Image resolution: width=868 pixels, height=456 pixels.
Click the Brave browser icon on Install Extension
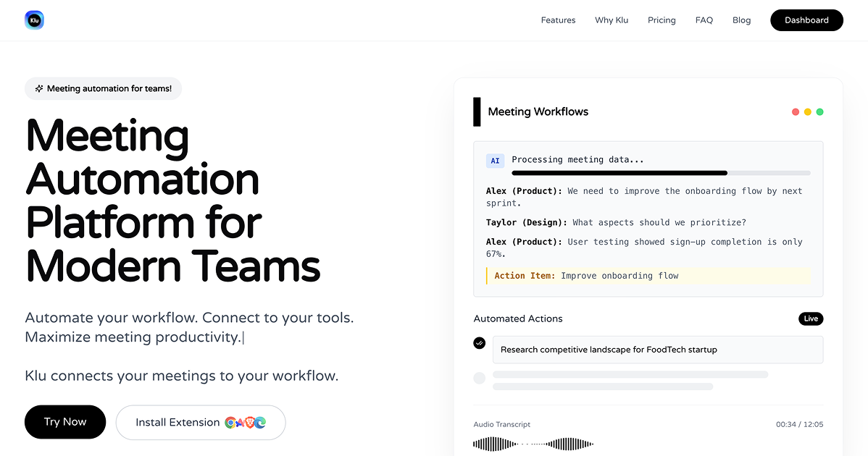(x=250, y=422)
